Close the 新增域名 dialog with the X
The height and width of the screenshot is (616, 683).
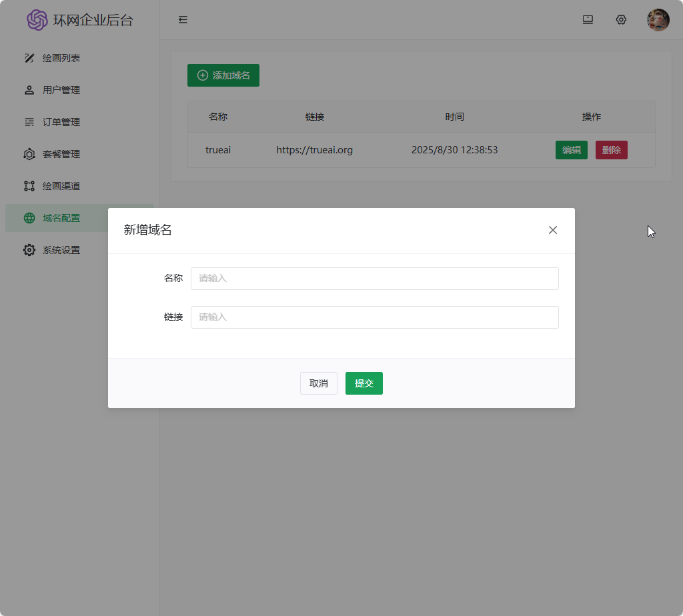552,230
